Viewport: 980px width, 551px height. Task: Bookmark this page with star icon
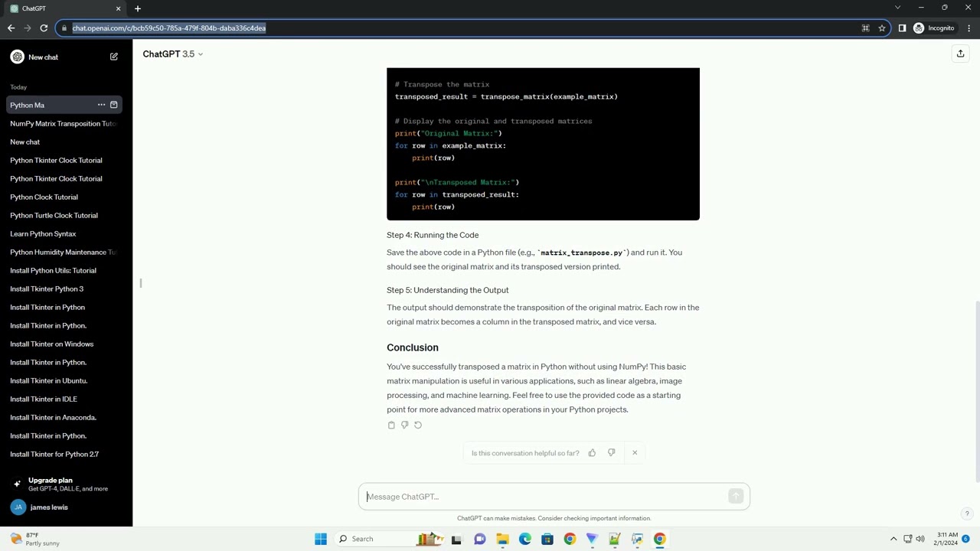(x=882, y=28)
